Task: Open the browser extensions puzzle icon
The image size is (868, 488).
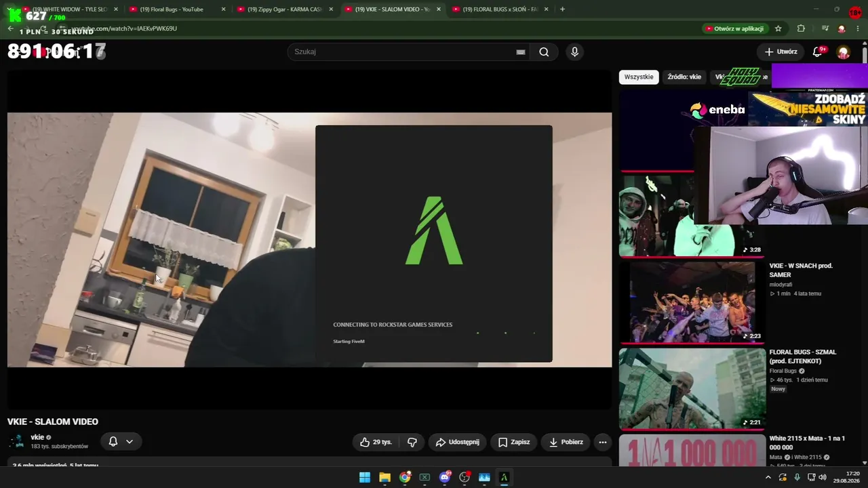Action: point(801,28)
